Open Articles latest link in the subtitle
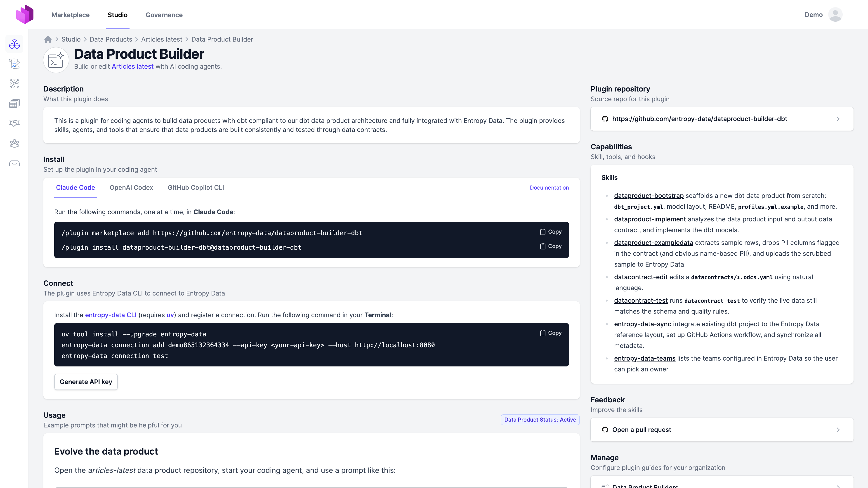This screenshot has height=488, width=868. point(133,66)
